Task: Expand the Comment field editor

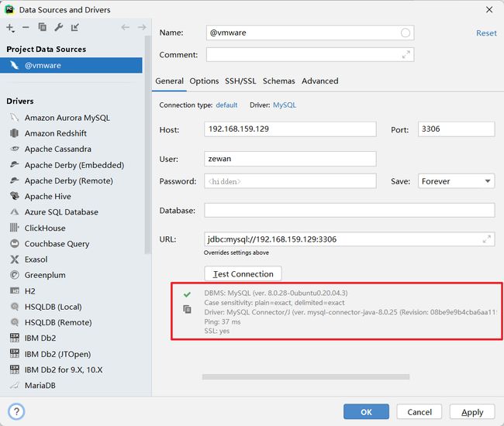Action: pos(406,55)
